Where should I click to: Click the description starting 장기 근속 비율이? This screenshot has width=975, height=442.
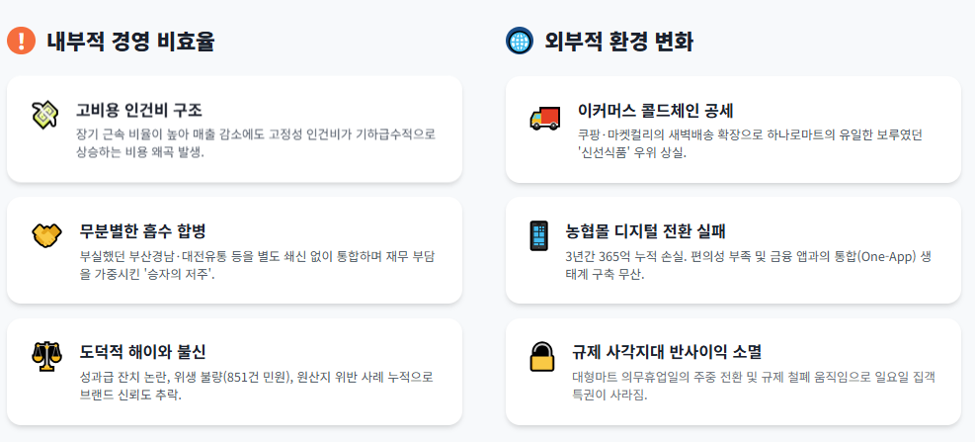(256, 144)
